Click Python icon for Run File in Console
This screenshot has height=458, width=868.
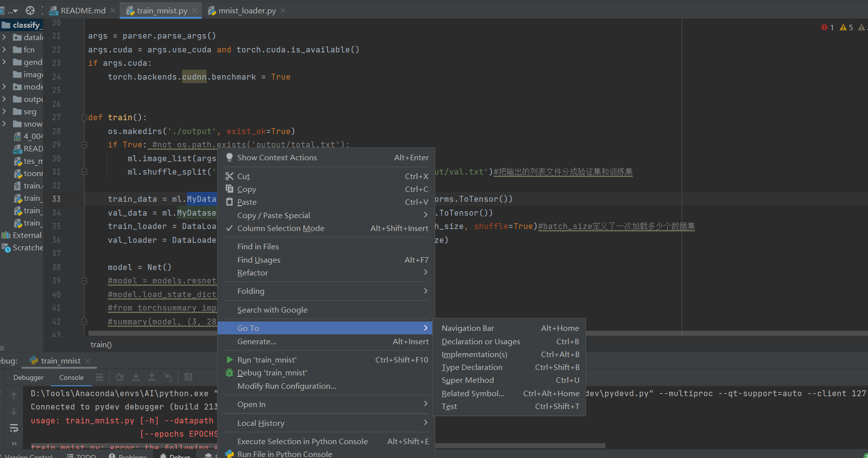click(x=229, y=454)
